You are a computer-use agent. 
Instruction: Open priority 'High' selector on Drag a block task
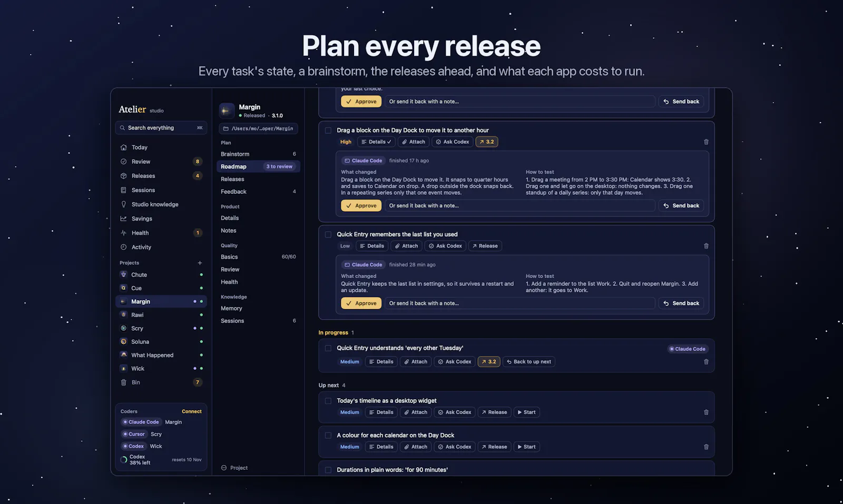tap(346, 142)
